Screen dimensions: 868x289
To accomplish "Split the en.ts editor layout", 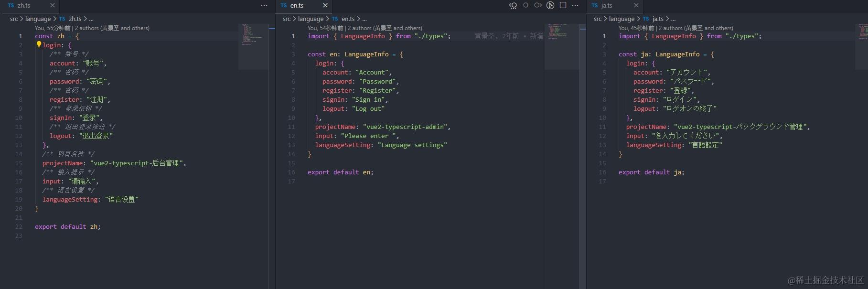I will point(563,5).
